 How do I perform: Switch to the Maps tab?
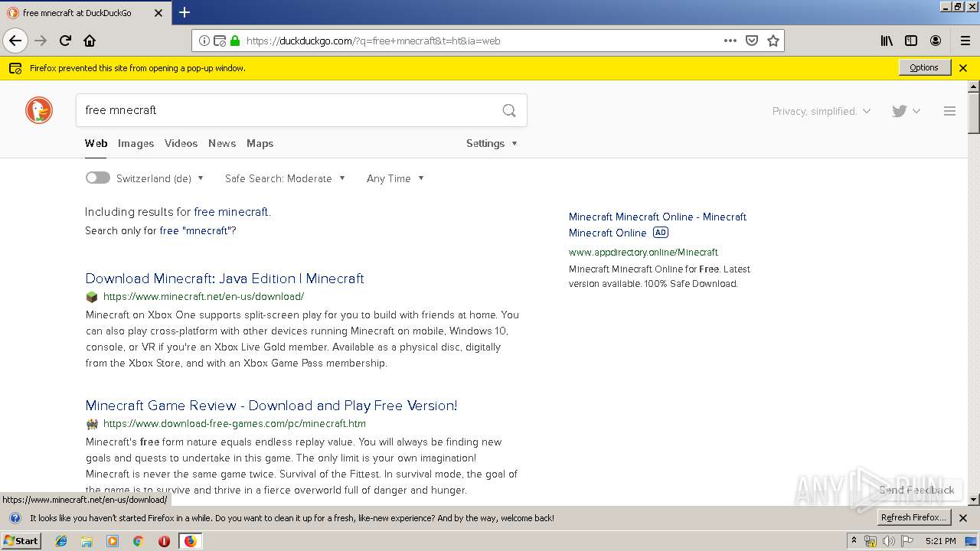[260, 143]
